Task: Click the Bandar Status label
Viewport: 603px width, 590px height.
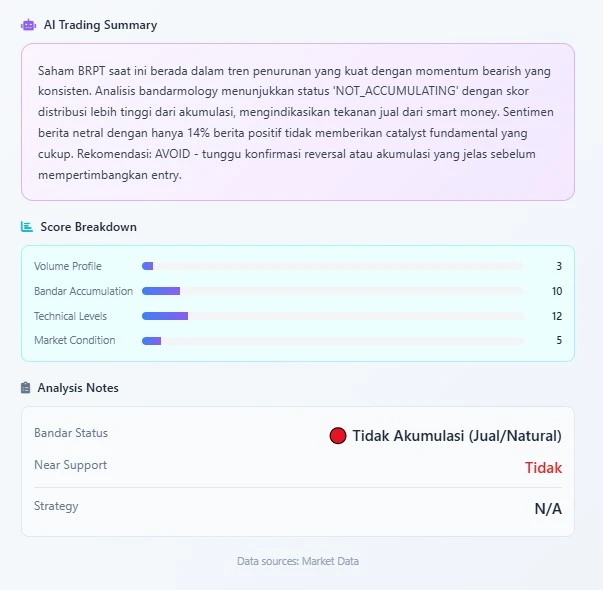Action: 71,433
